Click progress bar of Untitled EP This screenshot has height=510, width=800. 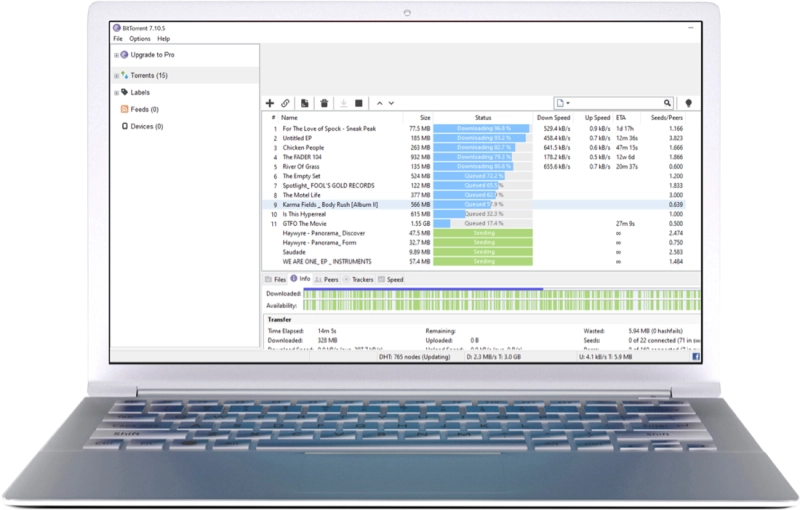point(483,138)
